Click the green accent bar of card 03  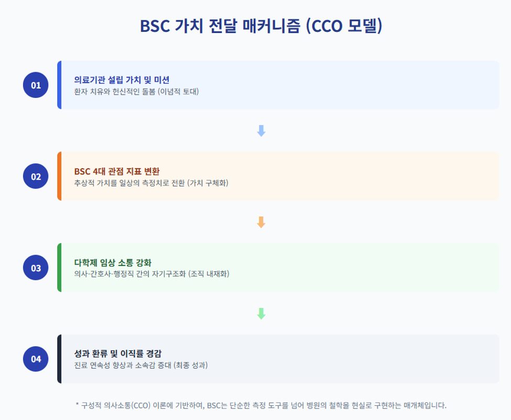[x=59, y=268]
